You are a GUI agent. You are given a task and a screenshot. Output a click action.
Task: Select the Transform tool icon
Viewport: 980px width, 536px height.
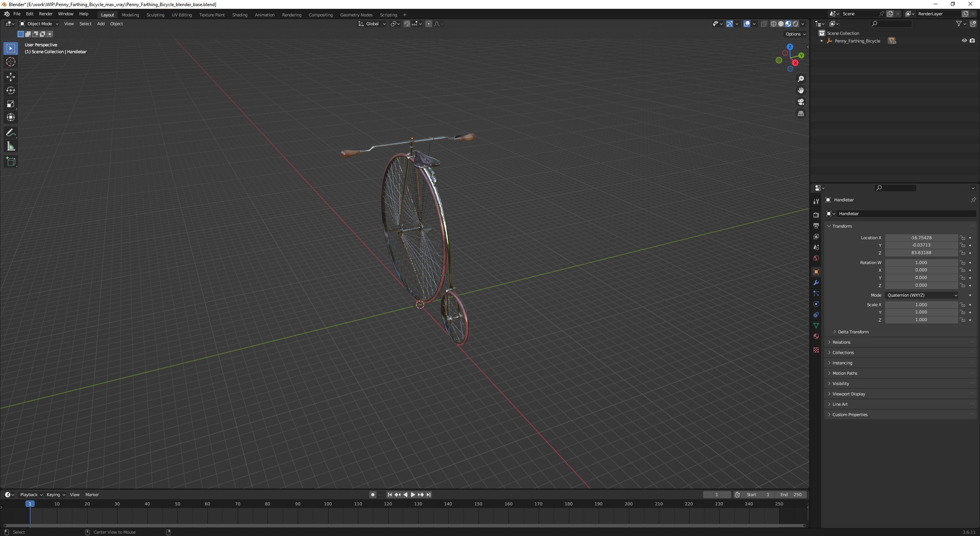(x=11, y=118)
